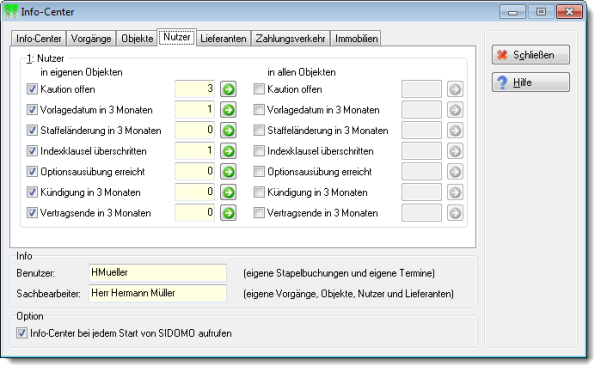Click gray arrow for Vertragsende in allen Objekten
Viewport: 600px width, 371px height.
[455, 213]
